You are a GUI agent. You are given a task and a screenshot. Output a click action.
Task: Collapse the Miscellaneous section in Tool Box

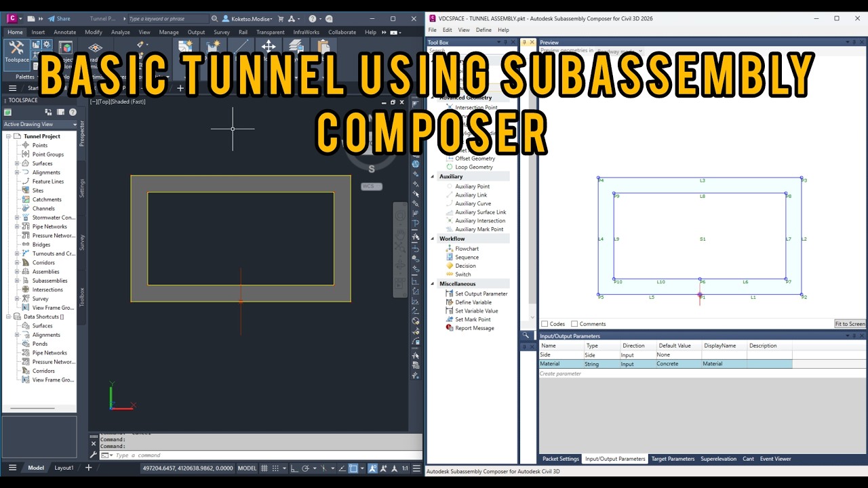pyautogui.click(x=433, y=284)
